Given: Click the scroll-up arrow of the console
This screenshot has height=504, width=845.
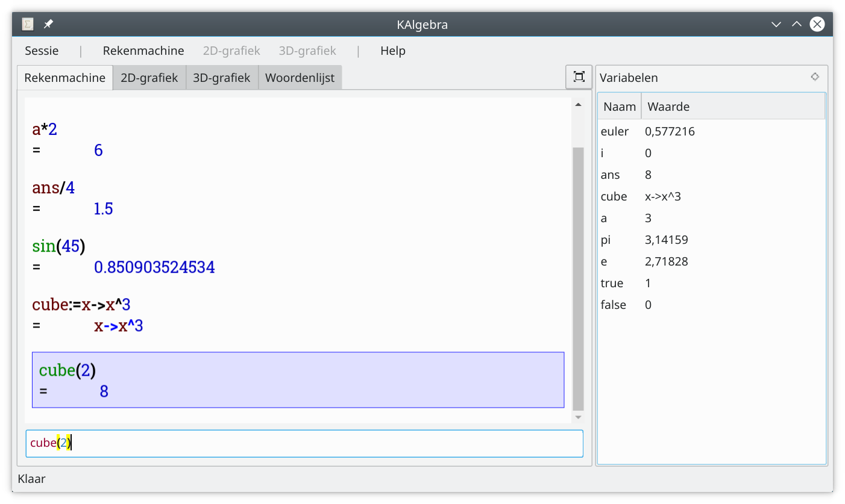Looking at the screenshot, I should [578, 105].
